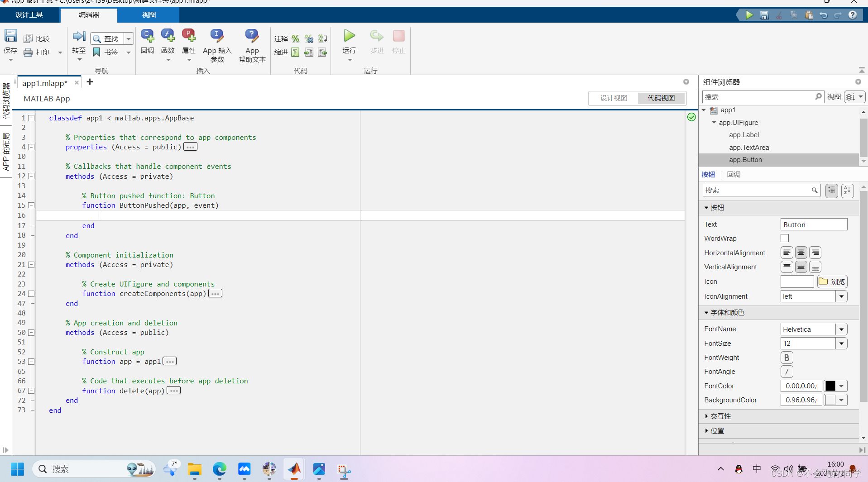Open the FontName dropdown
This screenshot has width=868, height=482.
coord(841,329)
